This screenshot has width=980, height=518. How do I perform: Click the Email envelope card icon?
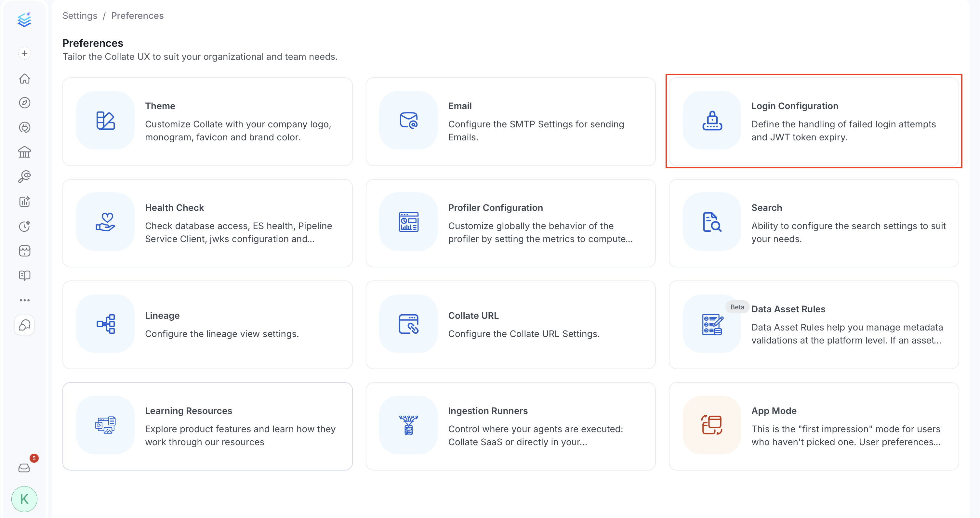pos(409,120)
